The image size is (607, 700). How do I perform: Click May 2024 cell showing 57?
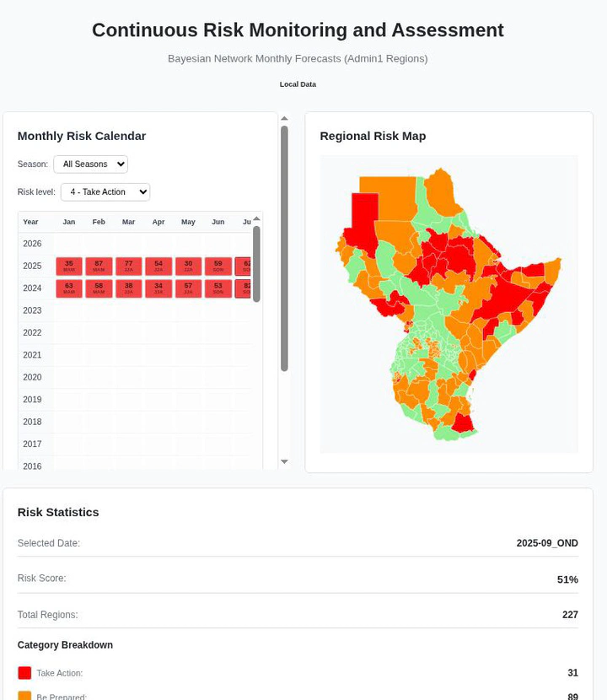coord(188,288)
